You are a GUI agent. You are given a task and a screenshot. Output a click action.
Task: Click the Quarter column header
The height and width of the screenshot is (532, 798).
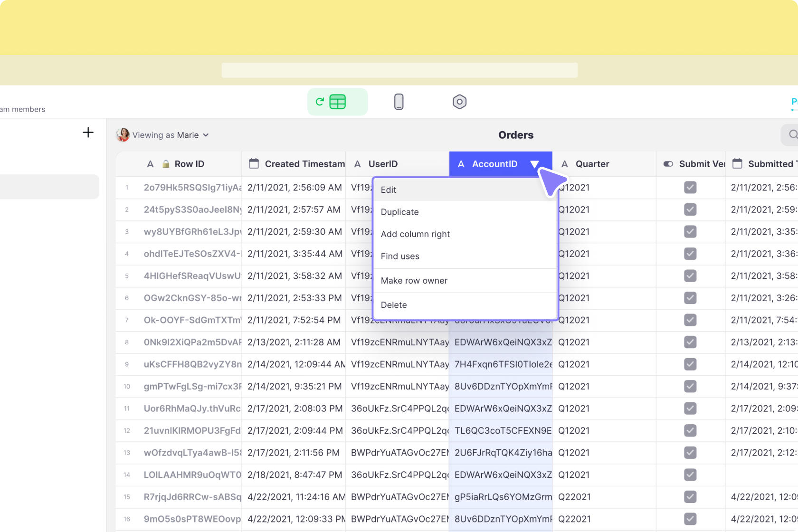[592, 164]
